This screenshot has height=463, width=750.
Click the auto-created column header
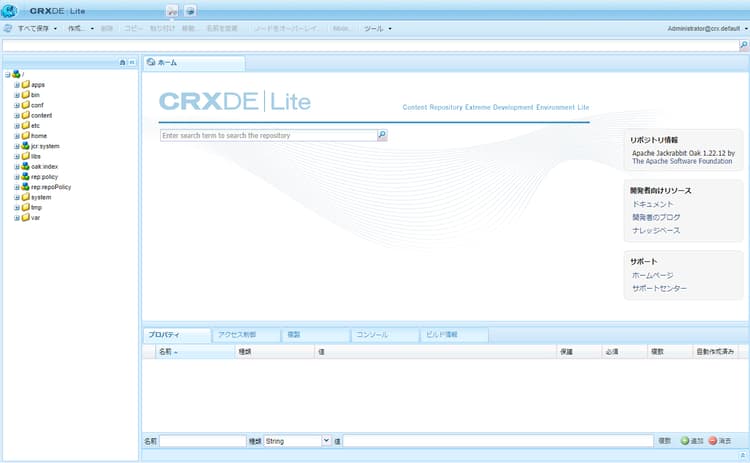[x=715, y=352]
